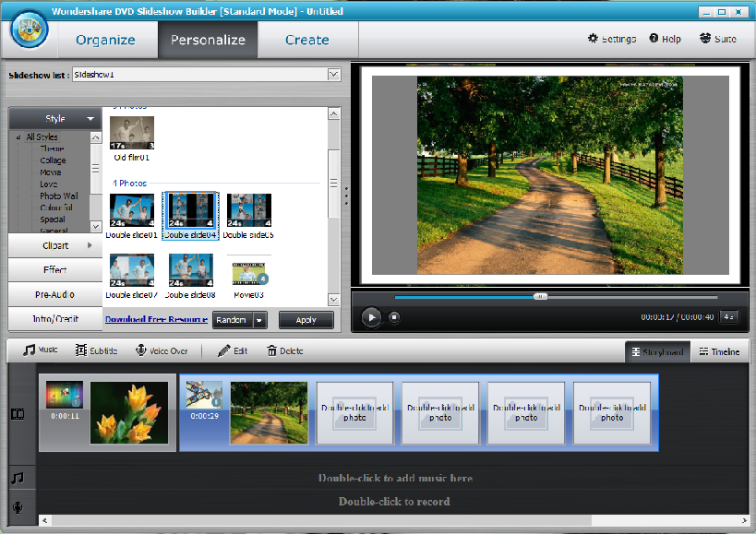The height and width of the screenshot is (534, 756).
Task: Go to the Personalize tab
Action: coord(209,40)
